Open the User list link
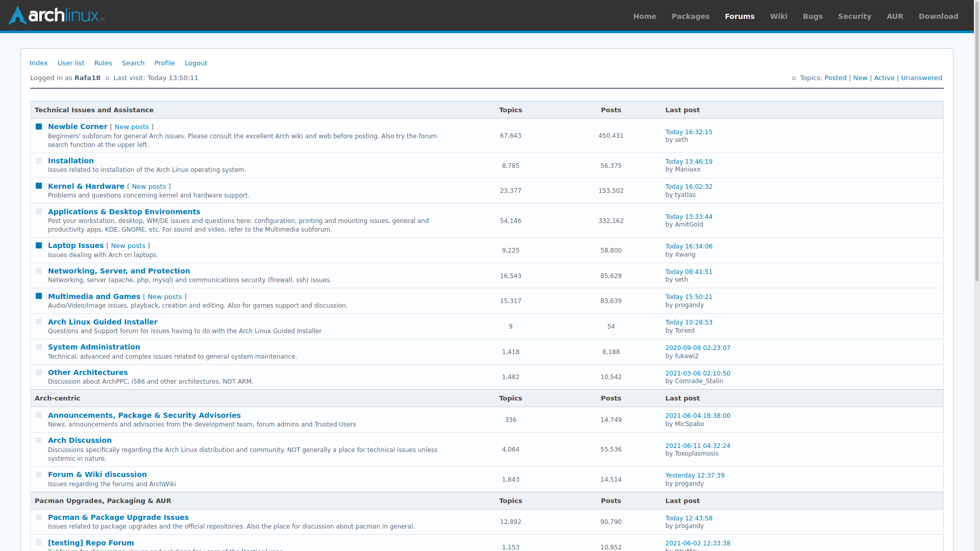This screenshot has height=551, width=980. (x=71, y=63)
